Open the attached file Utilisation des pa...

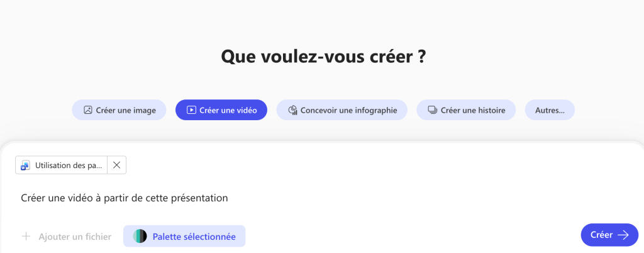click(69, 166)
